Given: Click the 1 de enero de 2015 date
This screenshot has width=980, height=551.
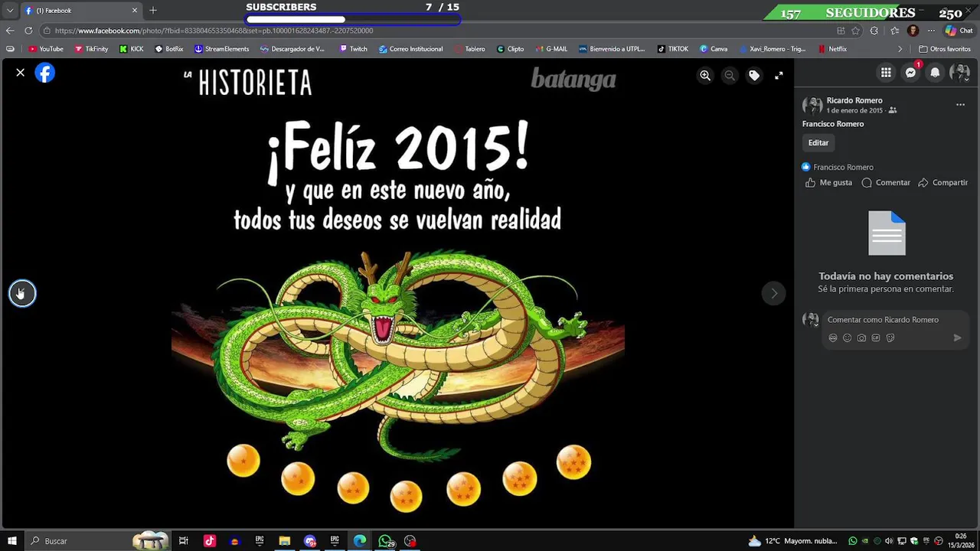Looking at the screenshot, I should point(854,111).
